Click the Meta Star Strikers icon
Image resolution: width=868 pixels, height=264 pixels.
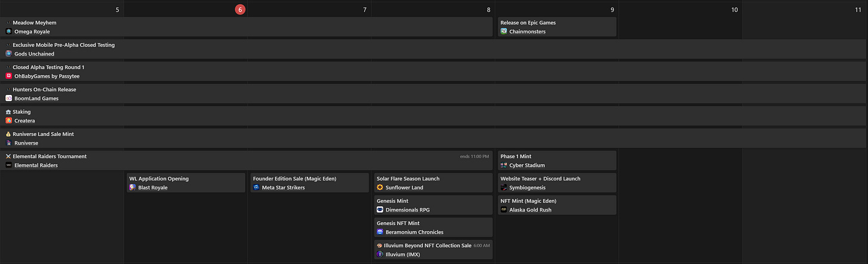[x=256, y=188]
